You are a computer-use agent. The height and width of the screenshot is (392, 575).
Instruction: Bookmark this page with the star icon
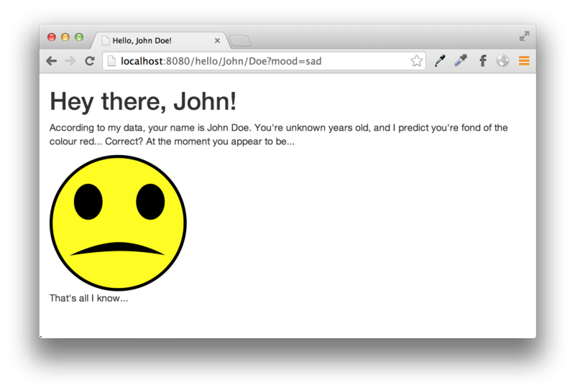[417, 61]
